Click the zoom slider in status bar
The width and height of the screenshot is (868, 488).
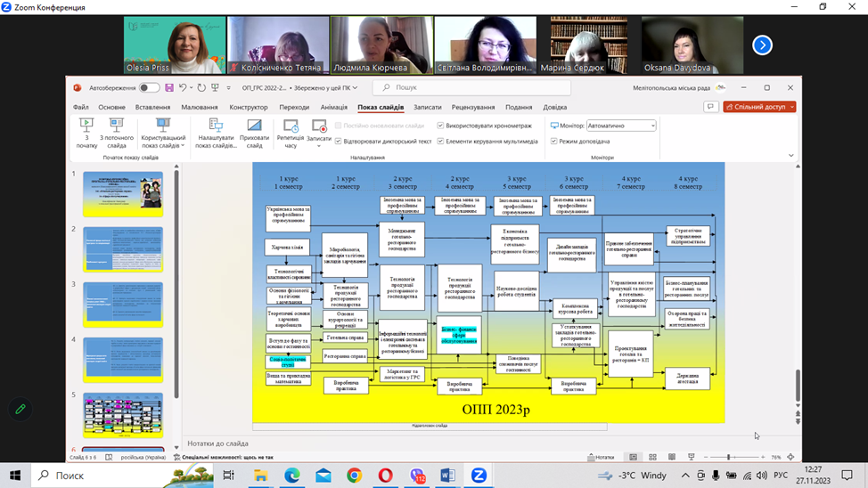(729, 457)
